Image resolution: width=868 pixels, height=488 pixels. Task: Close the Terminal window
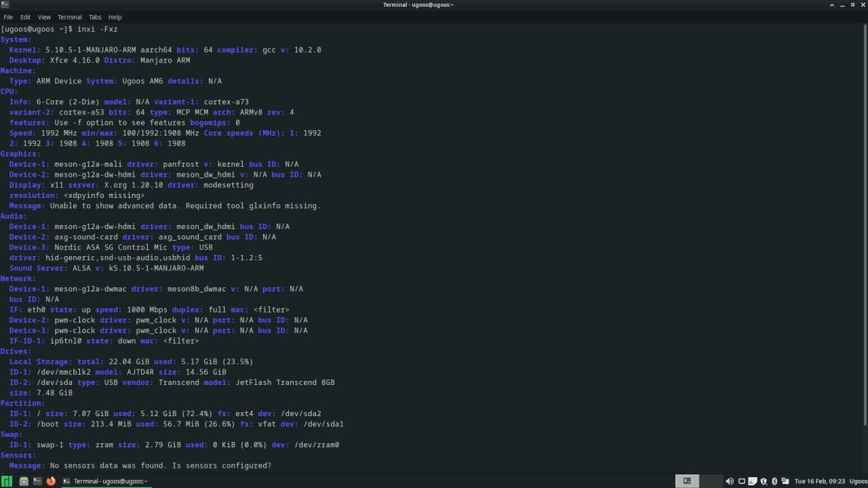tap(863, 5)
